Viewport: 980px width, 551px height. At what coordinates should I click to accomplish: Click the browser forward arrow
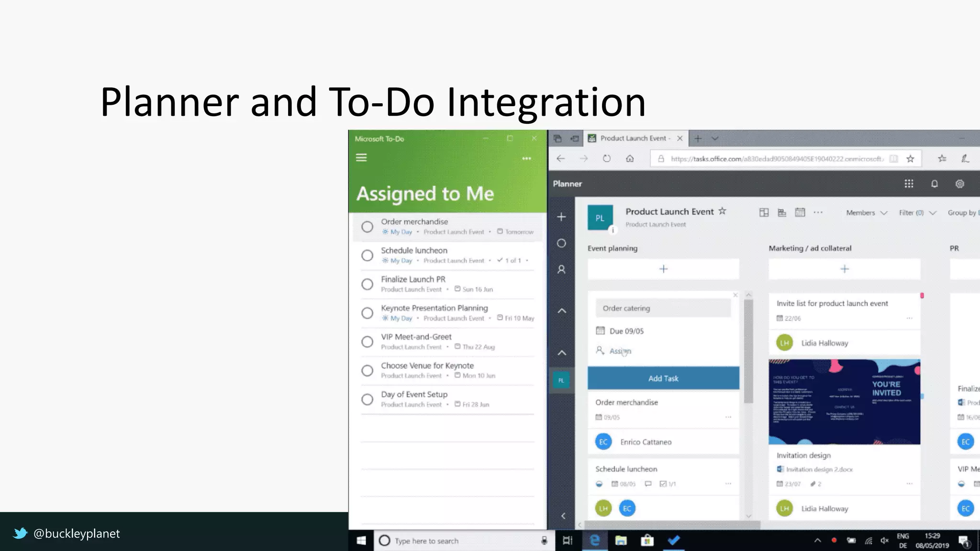pos(584,158)
